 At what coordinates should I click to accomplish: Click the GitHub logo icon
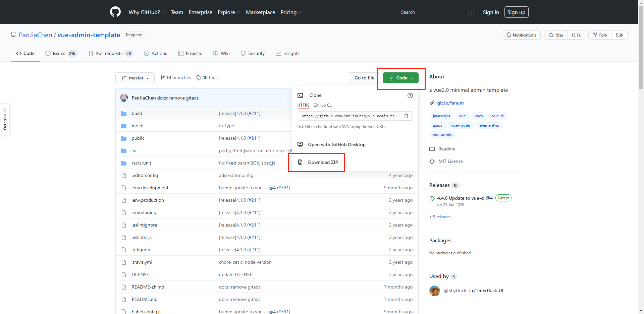click(115, 12)
